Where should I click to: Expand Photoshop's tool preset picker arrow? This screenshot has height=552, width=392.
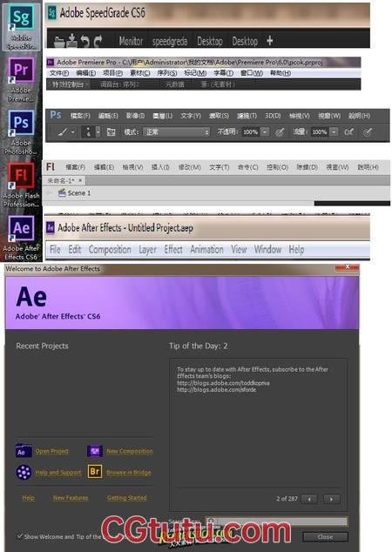tap(73, 132)
